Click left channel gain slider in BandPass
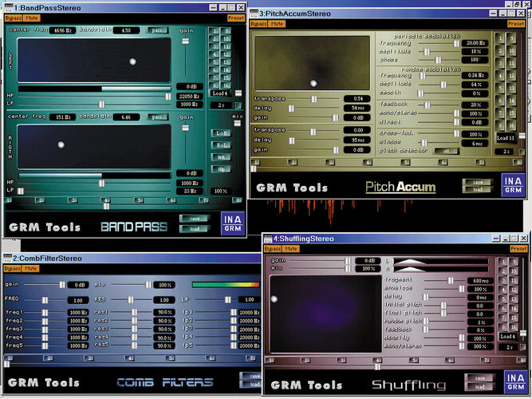The height and width of the screenshot is (399, 532). tap(185, 41)
